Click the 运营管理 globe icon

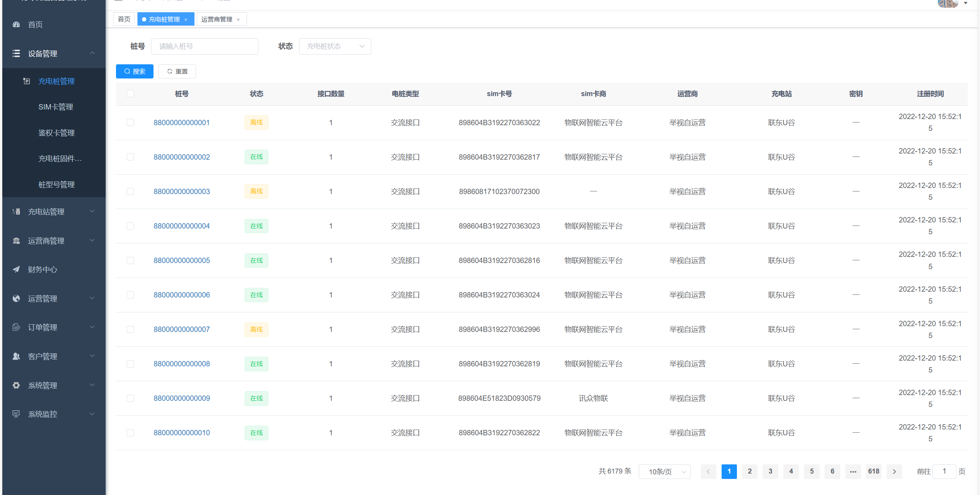point(16,299)
